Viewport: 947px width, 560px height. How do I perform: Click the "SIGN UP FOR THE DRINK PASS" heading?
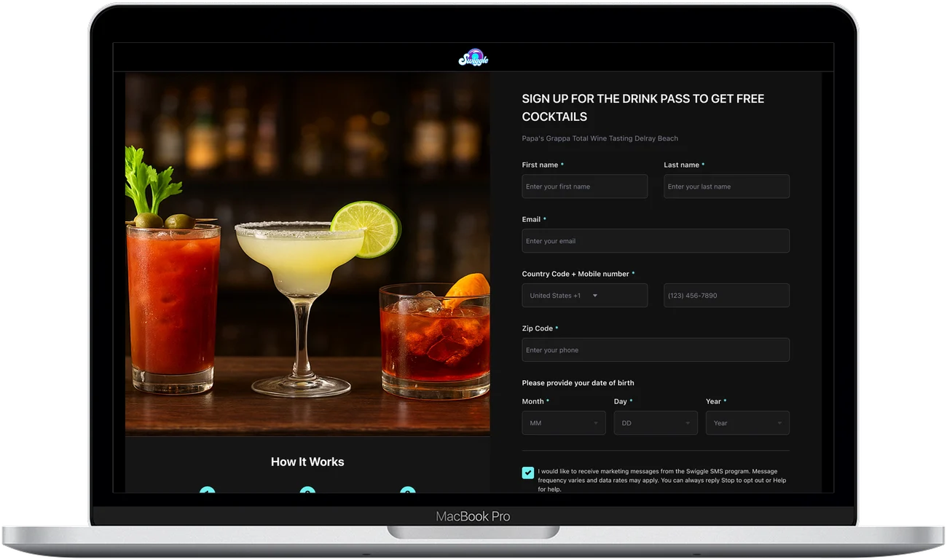point(643,108)
